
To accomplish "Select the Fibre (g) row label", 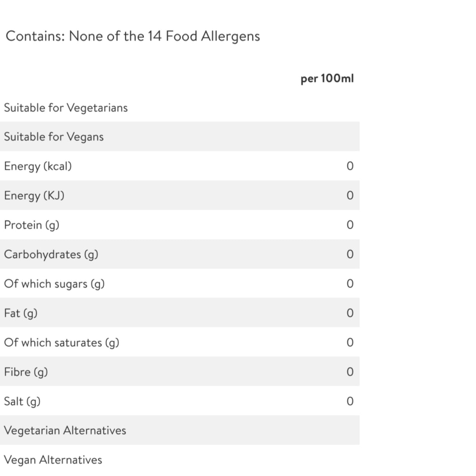I will pos(26,372).
